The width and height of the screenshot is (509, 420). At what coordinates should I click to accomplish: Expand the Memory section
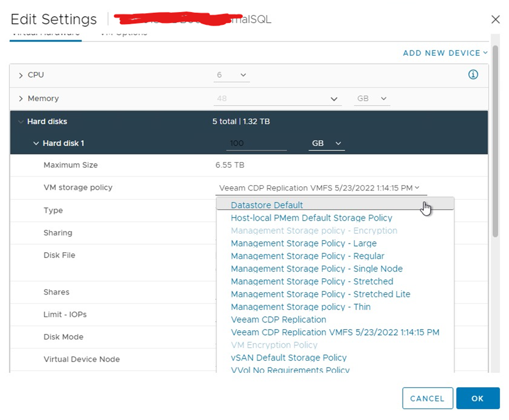(x=21, y=99)
